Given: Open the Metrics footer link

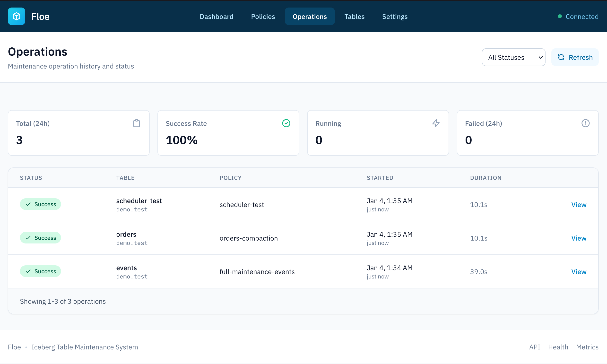Looking at the screenshot, I should coord(587,347).
